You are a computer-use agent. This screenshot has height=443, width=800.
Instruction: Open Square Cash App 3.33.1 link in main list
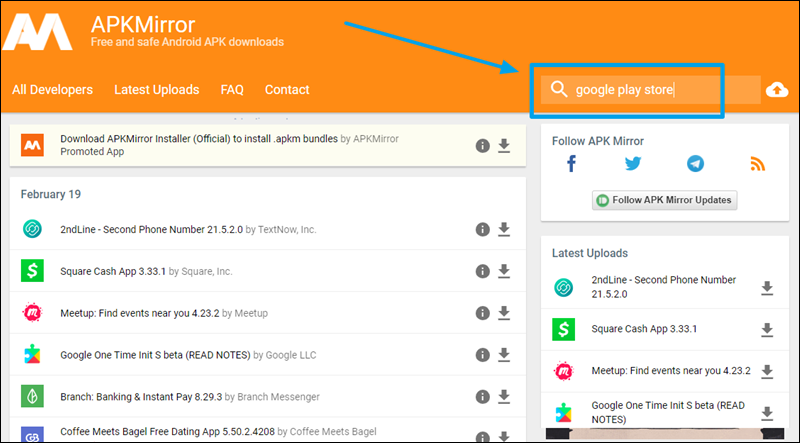(x=113, y=272)
